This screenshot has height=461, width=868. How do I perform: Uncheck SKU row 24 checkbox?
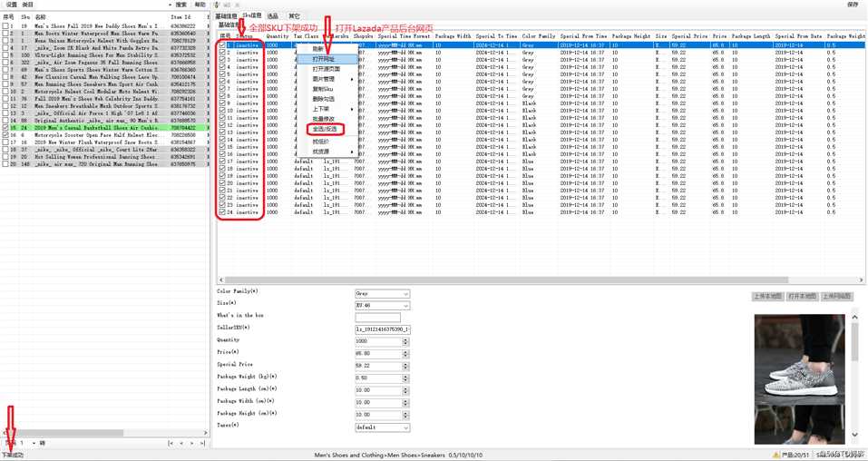click(222, 212)
